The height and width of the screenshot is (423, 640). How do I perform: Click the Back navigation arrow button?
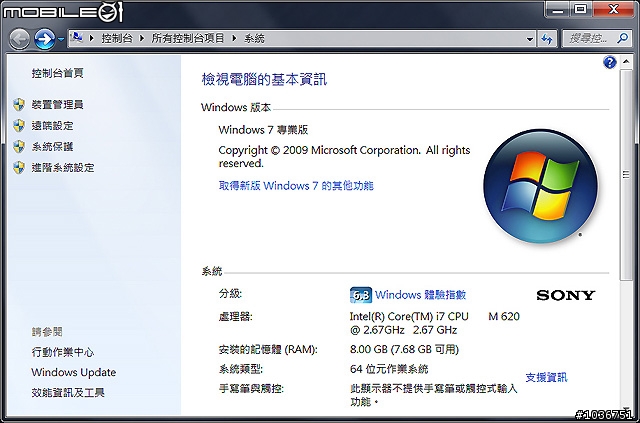click(x=19, y=39)
